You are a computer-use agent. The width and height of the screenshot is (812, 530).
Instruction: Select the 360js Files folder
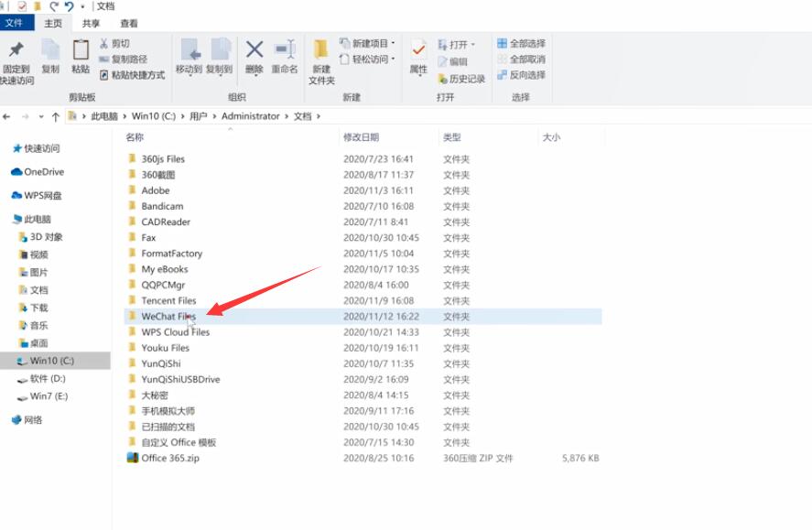click(363, 159)
